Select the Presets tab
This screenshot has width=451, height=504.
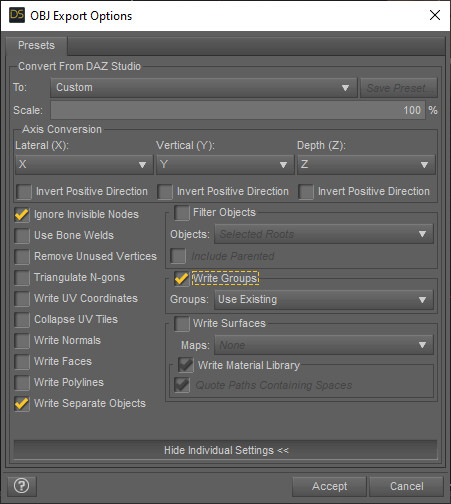coord(36,45)
